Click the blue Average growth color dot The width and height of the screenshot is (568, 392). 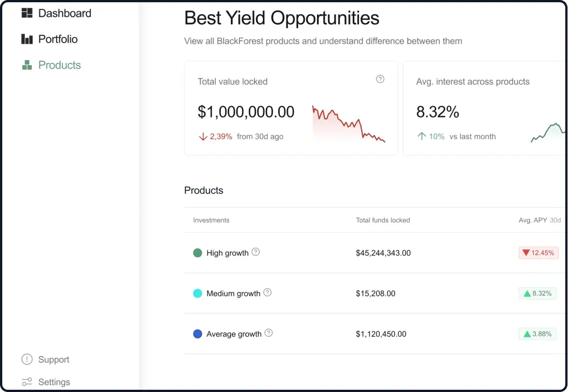(198, 334)
